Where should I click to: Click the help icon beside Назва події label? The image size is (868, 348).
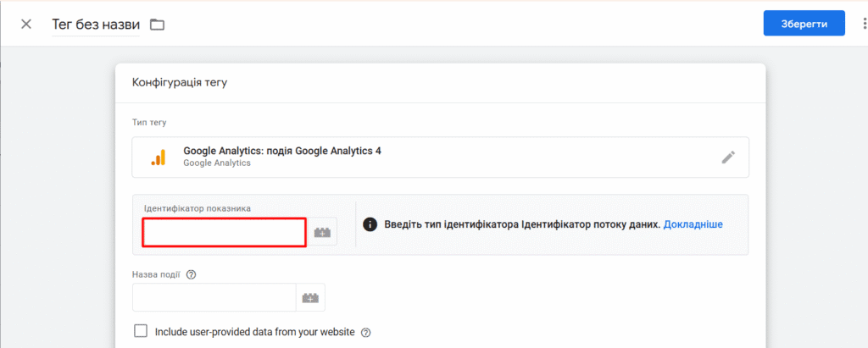pyautogui.click(x=192, y=274)
